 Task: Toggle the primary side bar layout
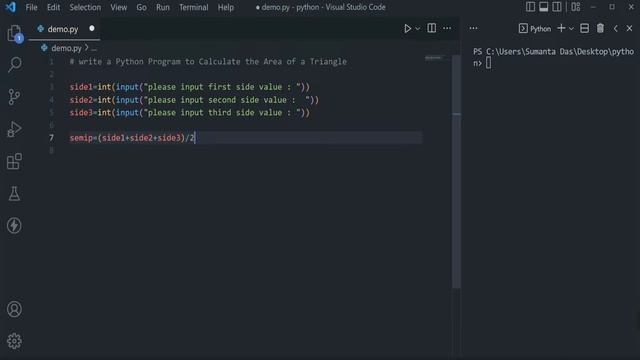coord(530,7)
